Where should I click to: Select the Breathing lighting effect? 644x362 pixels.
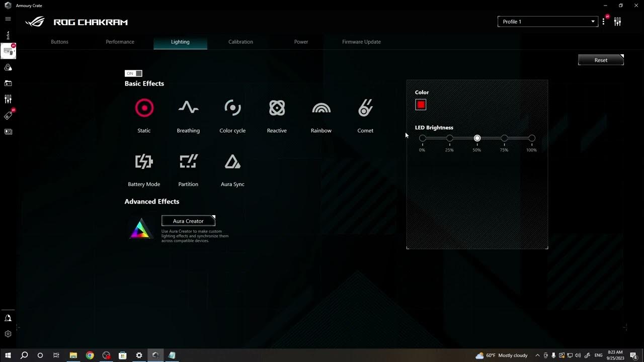188,108
